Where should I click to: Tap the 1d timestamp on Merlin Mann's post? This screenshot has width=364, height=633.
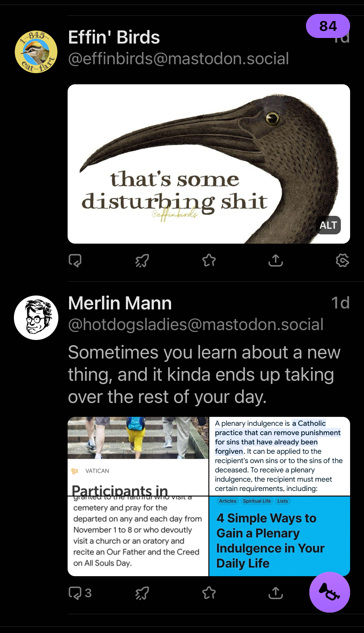(x=341, y=303)
